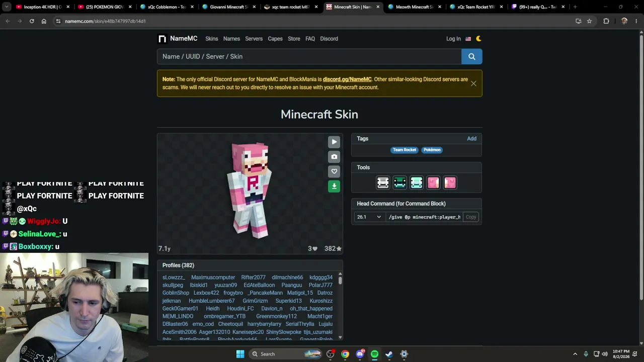Open profile HumbleLumberer67
This screenshot has height=362, width=644.
tap(211, 301)
